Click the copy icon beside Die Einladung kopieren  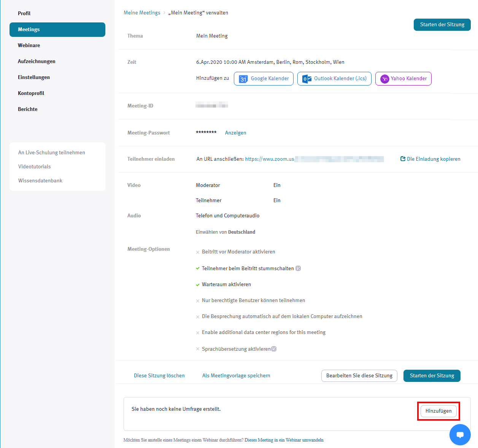coord(403,159)
